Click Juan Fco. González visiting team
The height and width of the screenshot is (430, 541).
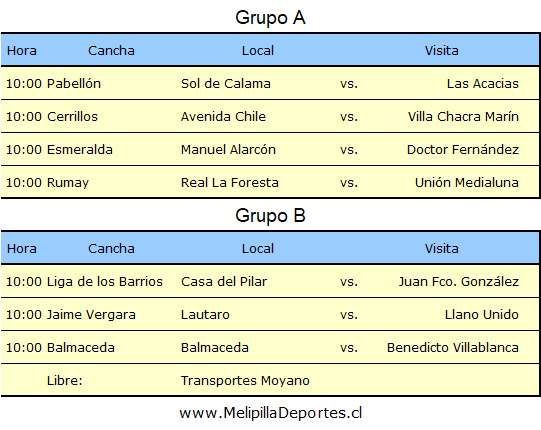pos(459,282)
